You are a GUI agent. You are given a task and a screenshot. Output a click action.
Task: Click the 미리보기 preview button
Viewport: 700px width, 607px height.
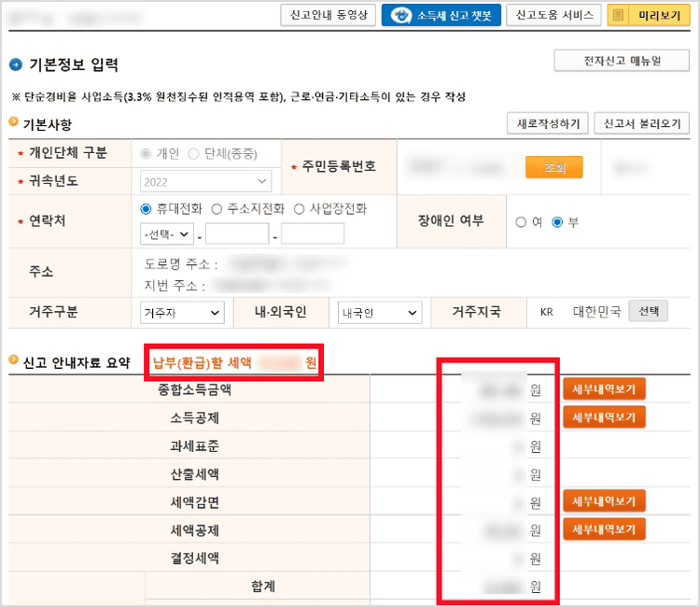(x=649, y=15)
